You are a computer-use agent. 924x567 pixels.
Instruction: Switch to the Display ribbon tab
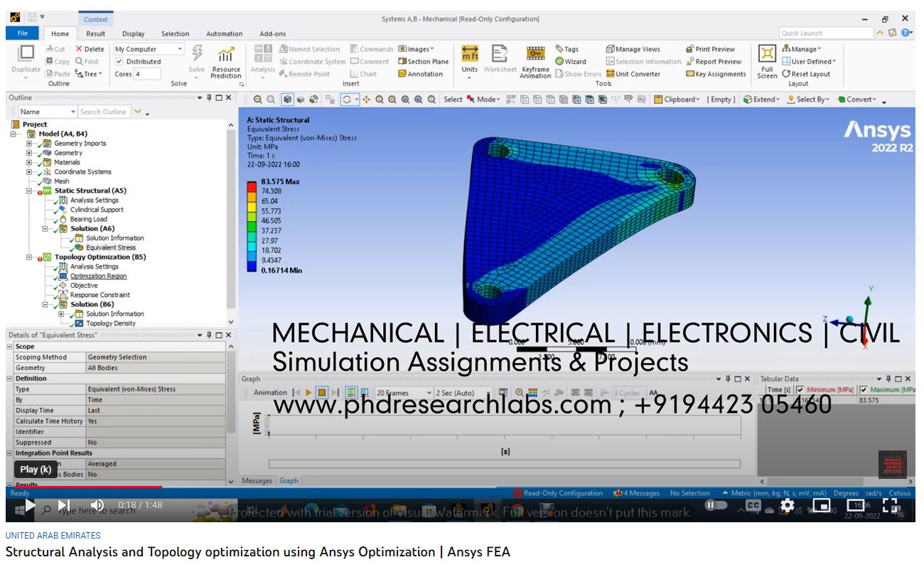coord(133,33)
